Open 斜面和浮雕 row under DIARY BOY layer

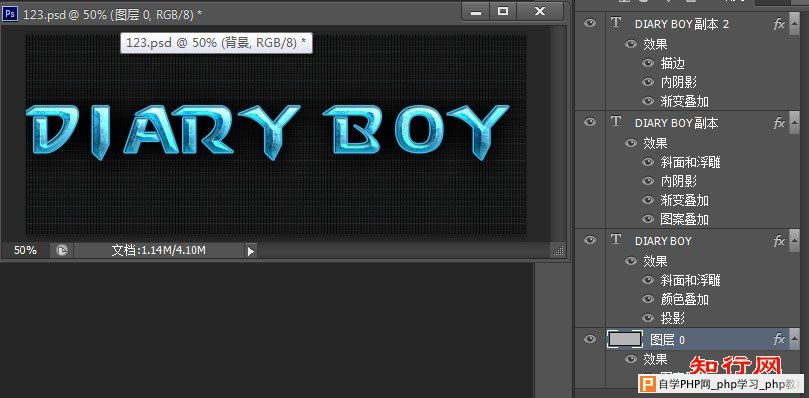tap(690, 280)
